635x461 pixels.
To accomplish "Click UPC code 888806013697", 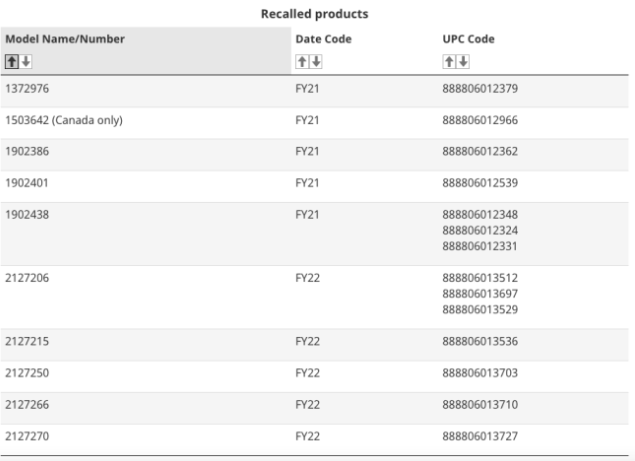I will [x=480, y=294].
